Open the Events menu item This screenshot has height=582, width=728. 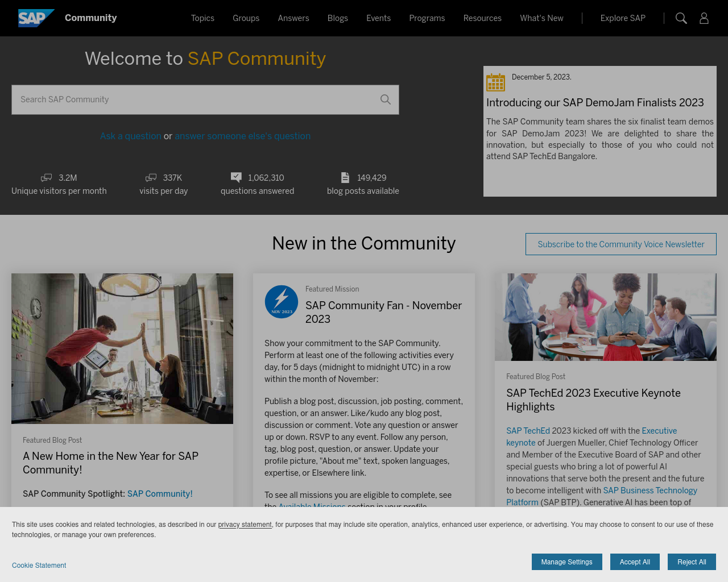[x=378, y=18]
